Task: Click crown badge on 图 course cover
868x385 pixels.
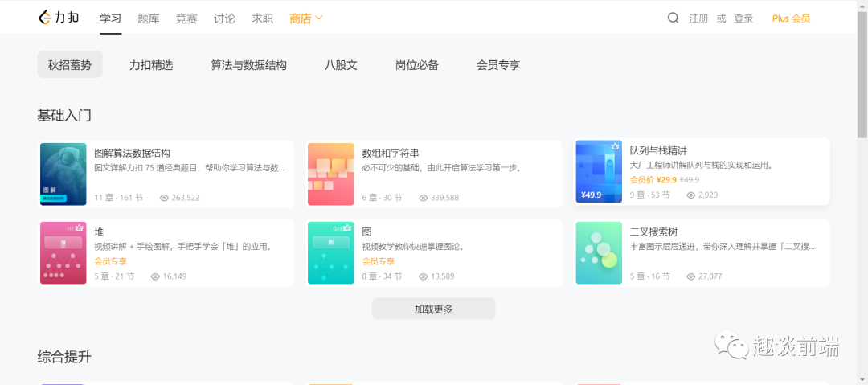Action: pyautogui.click(x=347, y=227)
